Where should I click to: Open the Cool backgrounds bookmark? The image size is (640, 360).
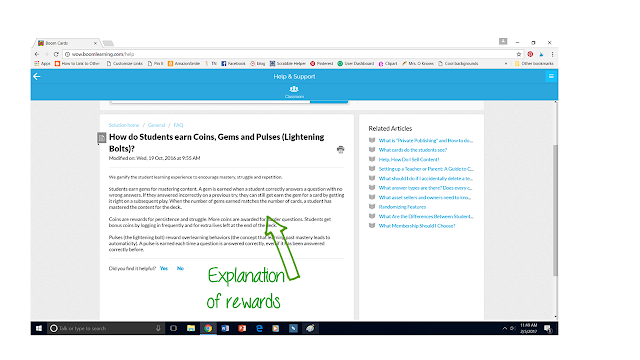(x=458, y=64)
